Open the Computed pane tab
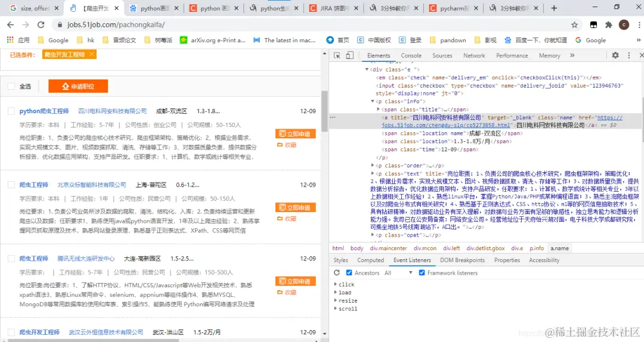 tap(370, 260)
